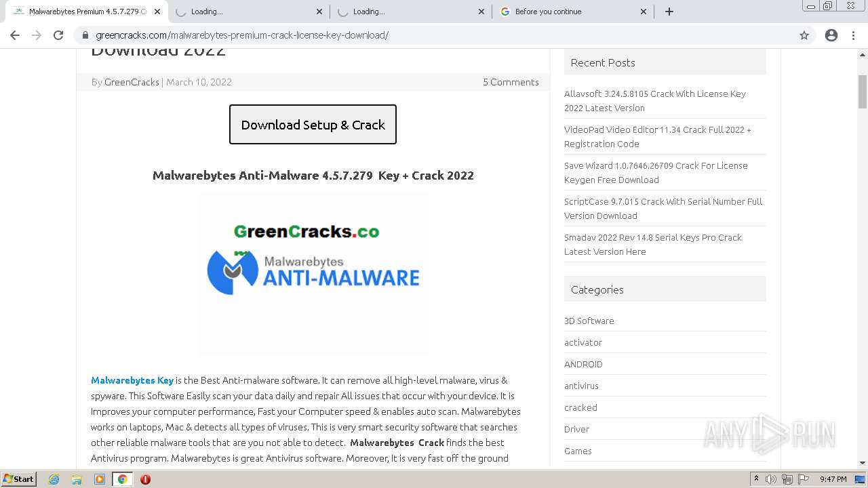Click the 9:47 PM clock
The height and width of the screenshot is (488, 868).
click(x=833, y=479)
